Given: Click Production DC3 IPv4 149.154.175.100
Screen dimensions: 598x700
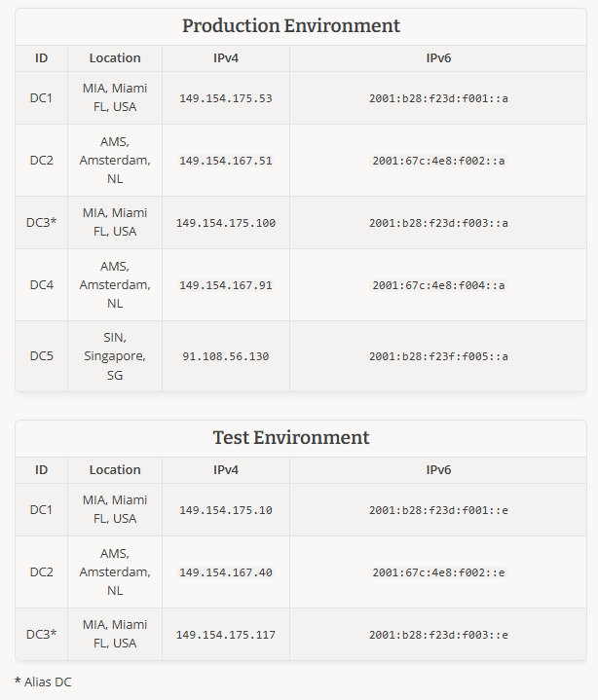Looking at the screenshot, I should (x=226, y=223).
